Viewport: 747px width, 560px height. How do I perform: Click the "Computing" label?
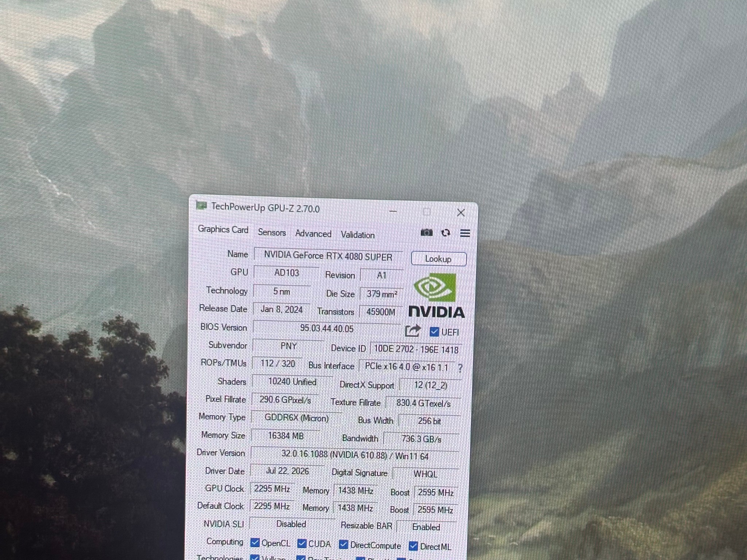tap(225, 541)
